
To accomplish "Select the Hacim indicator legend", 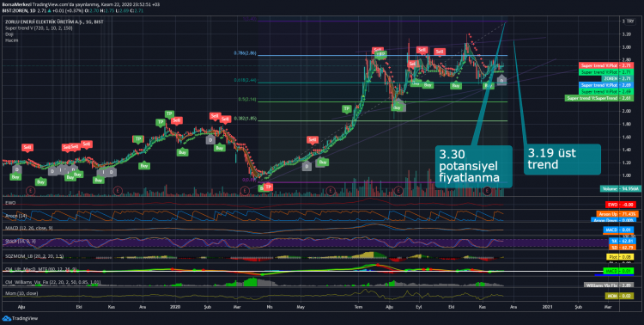I will pyautogui.click(x=11, y=40).
